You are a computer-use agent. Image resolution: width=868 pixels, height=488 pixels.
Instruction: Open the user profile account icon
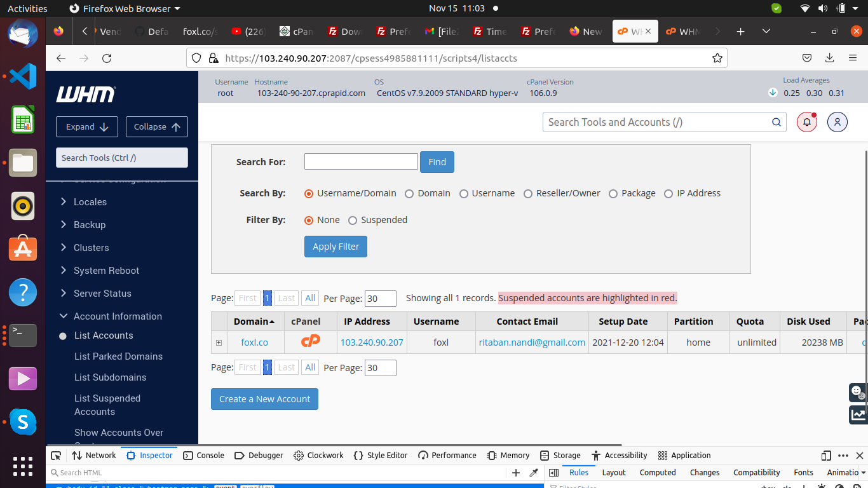[x=837, y=122]
